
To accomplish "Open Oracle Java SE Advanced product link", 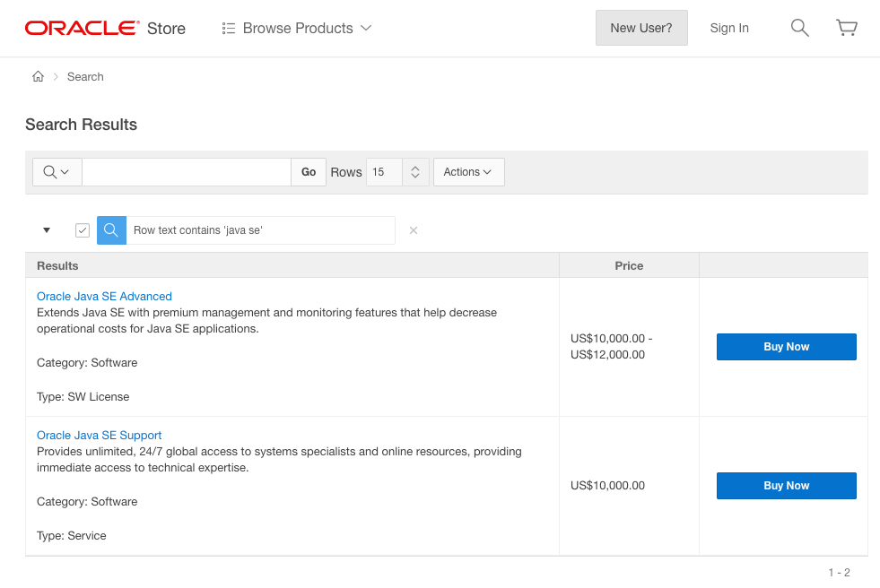I will [104, 297].
